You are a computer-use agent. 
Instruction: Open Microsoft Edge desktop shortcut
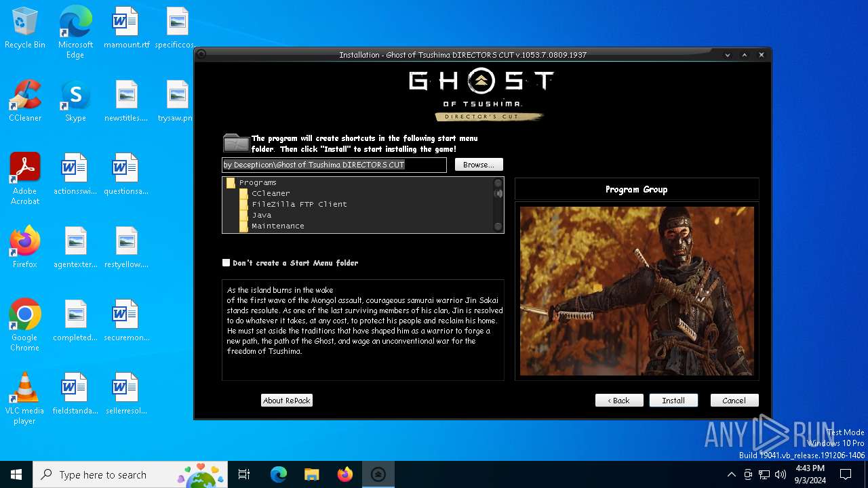pyautogui.click(x=75, y=32)
